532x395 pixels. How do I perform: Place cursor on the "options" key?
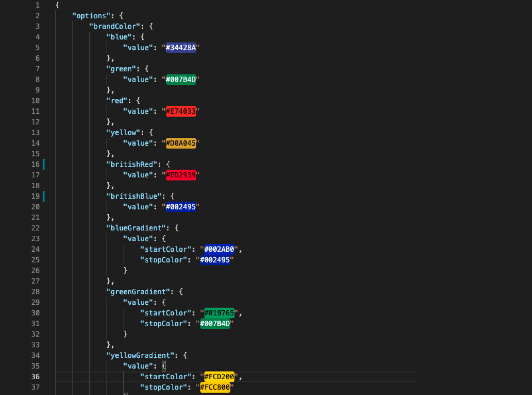(x=91, y=16)
